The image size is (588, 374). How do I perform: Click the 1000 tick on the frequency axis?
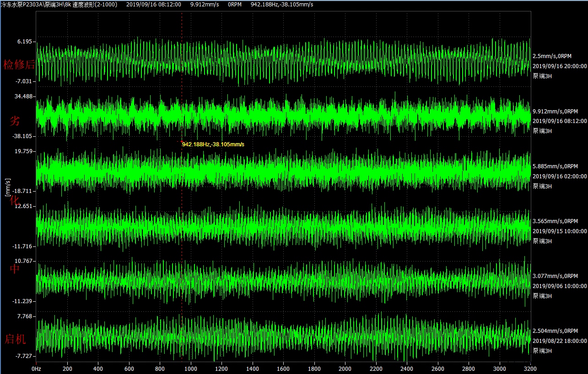(x=190, y=369)
